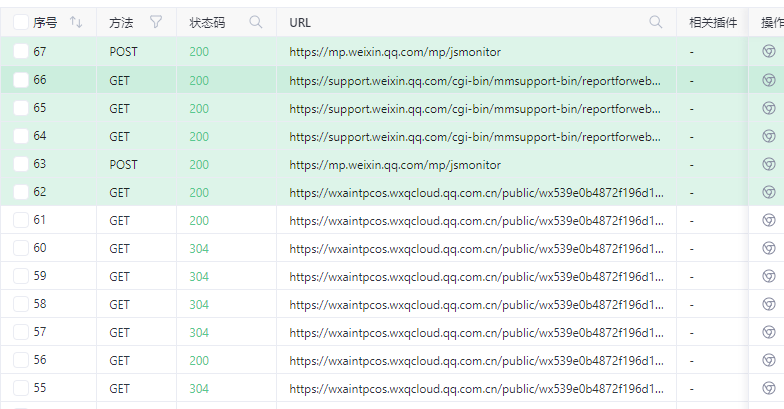The image size is (784, 409).
Task: Click the action icon for row 65
Action: pos(768,108)
